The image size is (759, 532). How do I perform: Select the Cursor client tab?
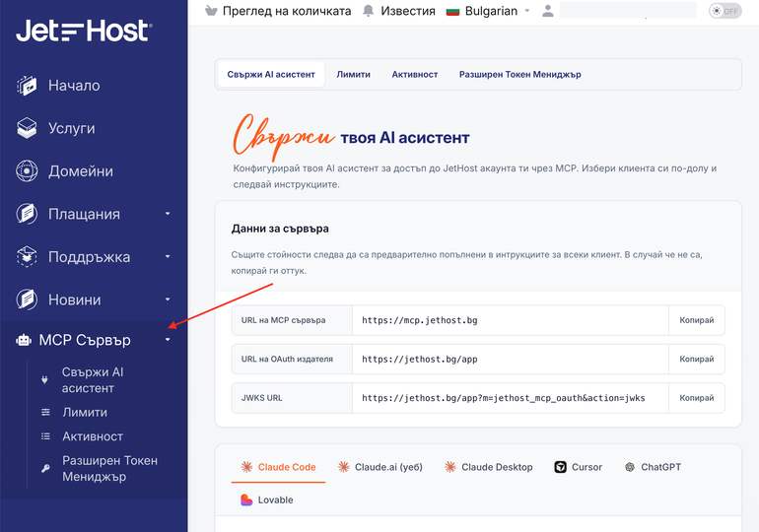point(578,467)
